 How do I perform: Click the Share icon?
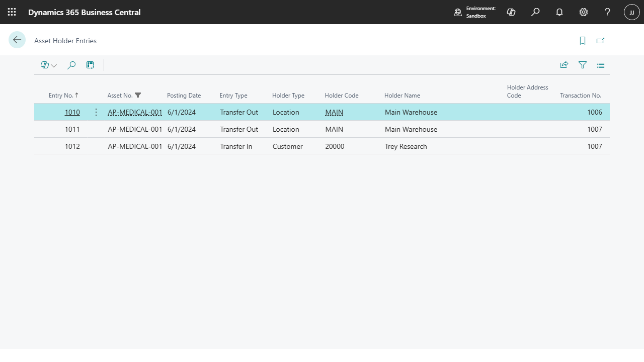click(x=564, y=65)
